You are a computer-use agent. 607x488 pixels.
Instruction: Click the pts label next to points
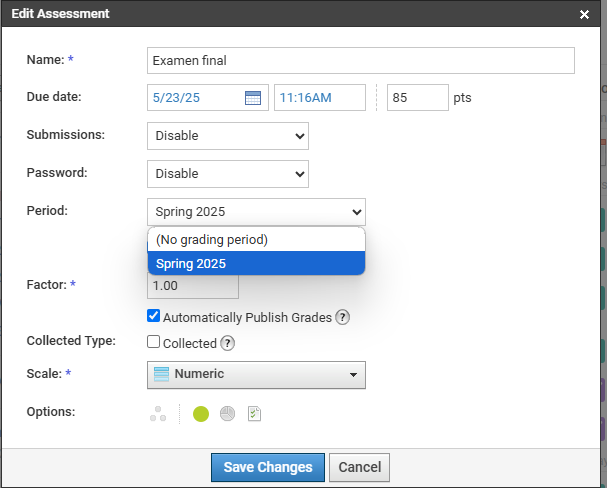click(462, 98)
